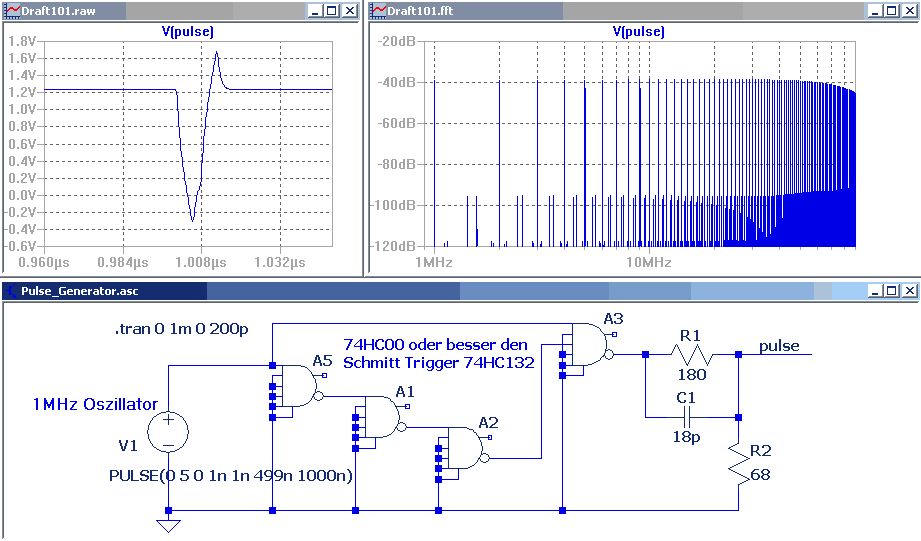
Task: Select NAND gate A2 in schematic
Action: coord(465,448)
